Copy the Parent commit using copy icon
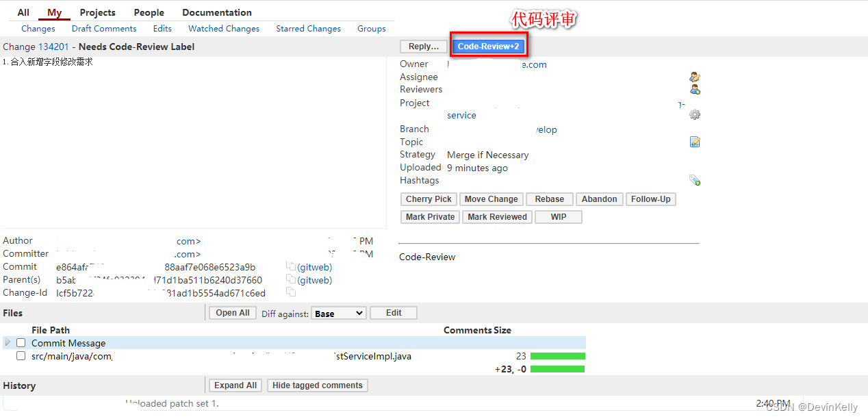The height and width of the screenshot is (419, 868). pos(290,279)
